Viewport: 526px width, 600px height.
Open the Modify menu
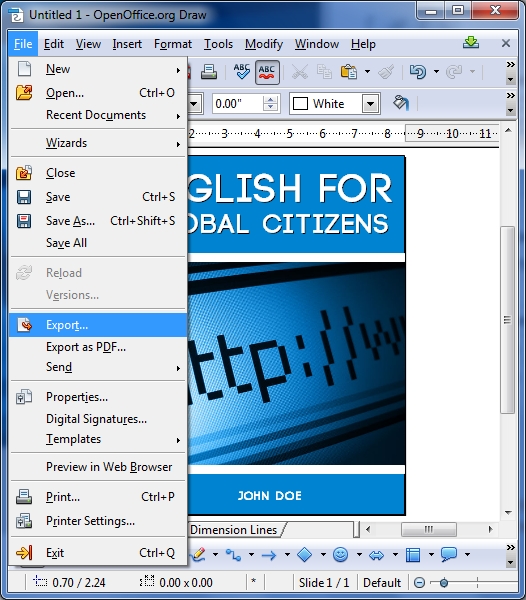[x=264, y=44]
